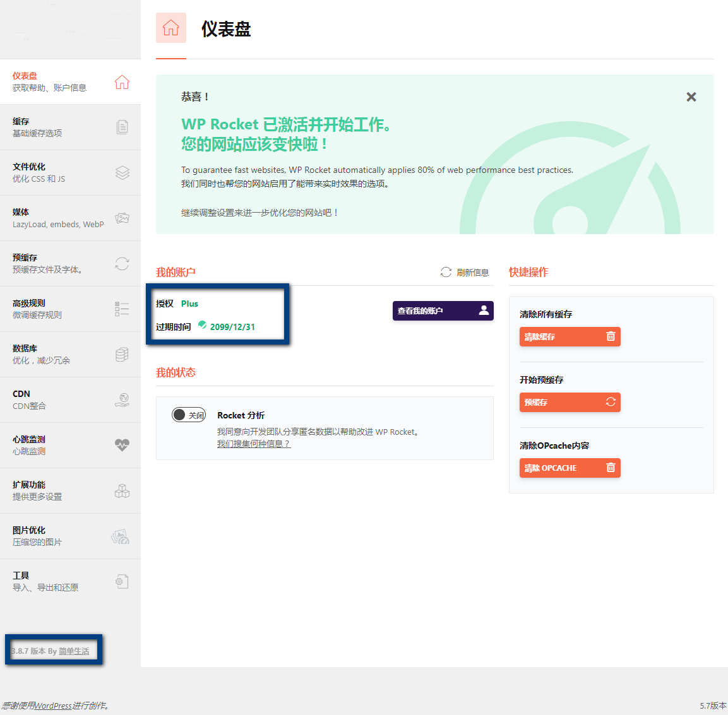Click the expiry date 2099/12/31

tap(232, 327)
